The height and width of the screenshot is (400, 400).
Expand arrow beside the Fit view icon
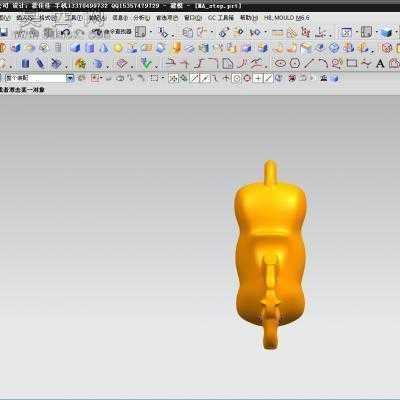point(356,33)
